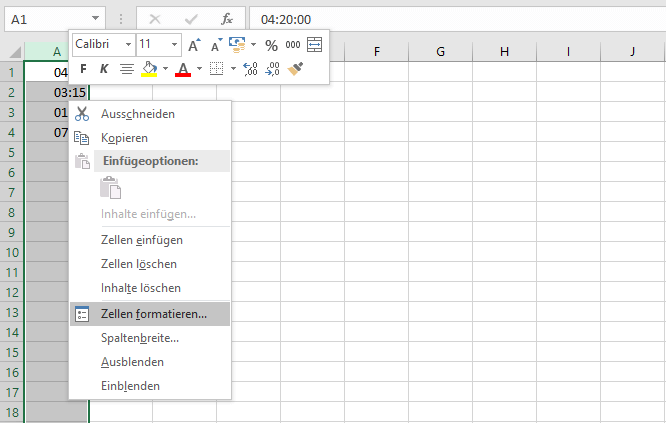
Task: Toggle bold (F) formatting
Action: [83, 68]
